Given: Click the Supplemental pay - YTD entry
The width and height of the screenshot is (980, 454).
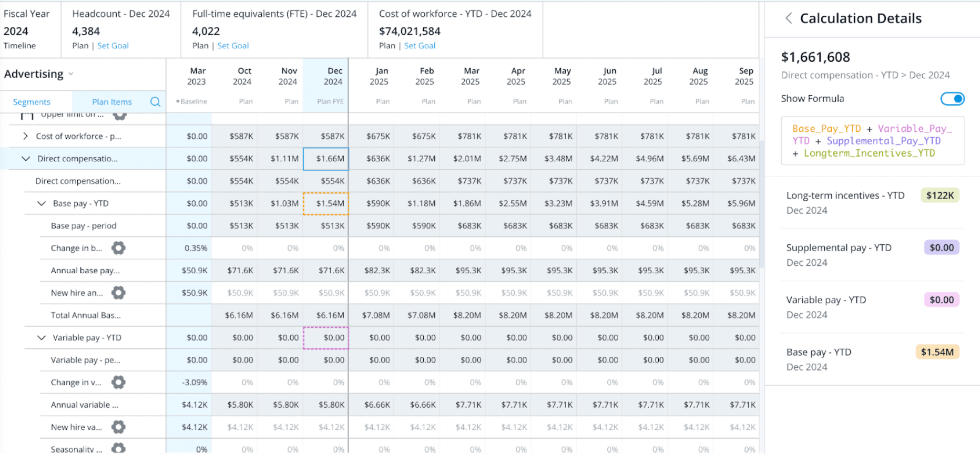Looking at the screenshot, I should 873,255.
